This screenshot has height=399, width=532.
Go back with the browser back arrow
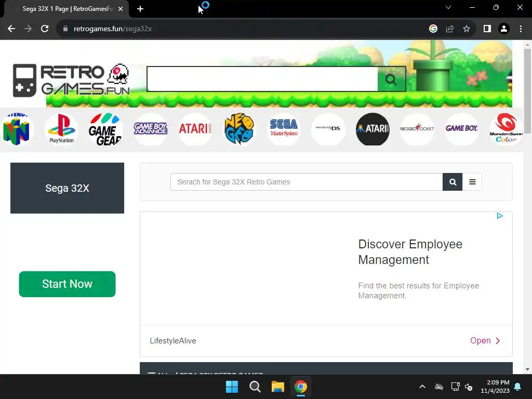pos(11,29)
